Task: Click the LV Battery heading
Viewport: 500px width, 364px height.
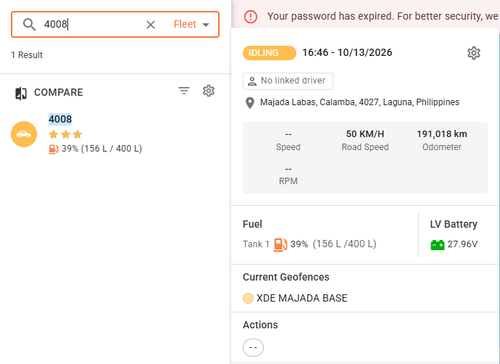Action: pos(454,224)
